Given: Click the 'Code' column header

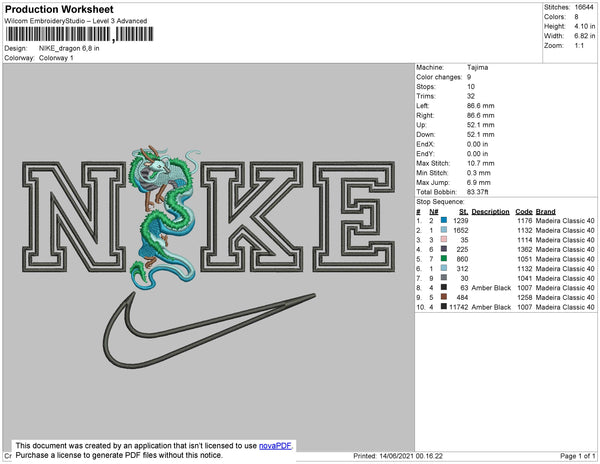Looking at the screenshot, I should [523, 212].
